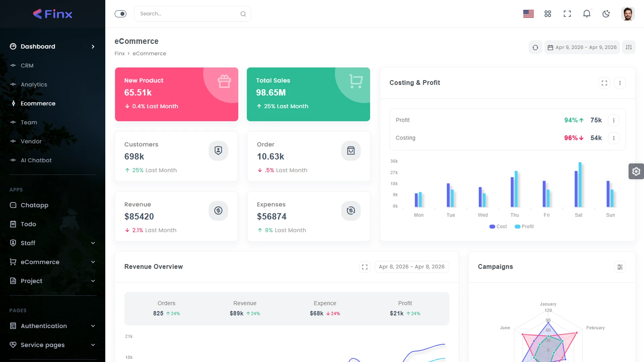Click the Orders 825 stat

pos(166,308)
